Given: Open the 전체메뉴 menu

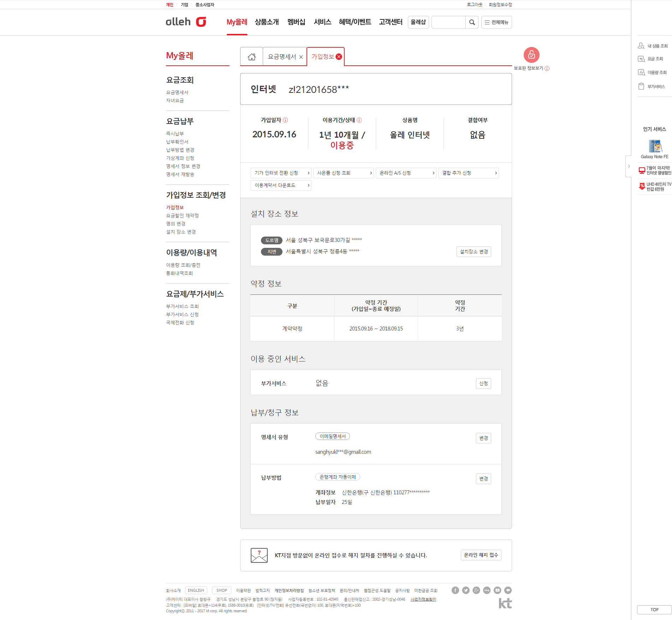Looking at the screenshot, I should coord(496,22).
